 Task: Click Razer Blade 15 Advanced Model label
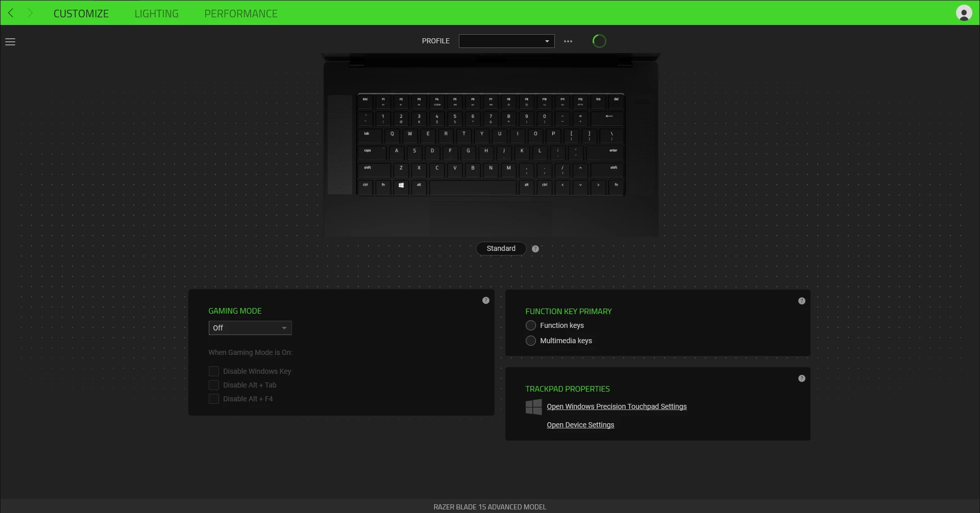[x=490, y=507]
